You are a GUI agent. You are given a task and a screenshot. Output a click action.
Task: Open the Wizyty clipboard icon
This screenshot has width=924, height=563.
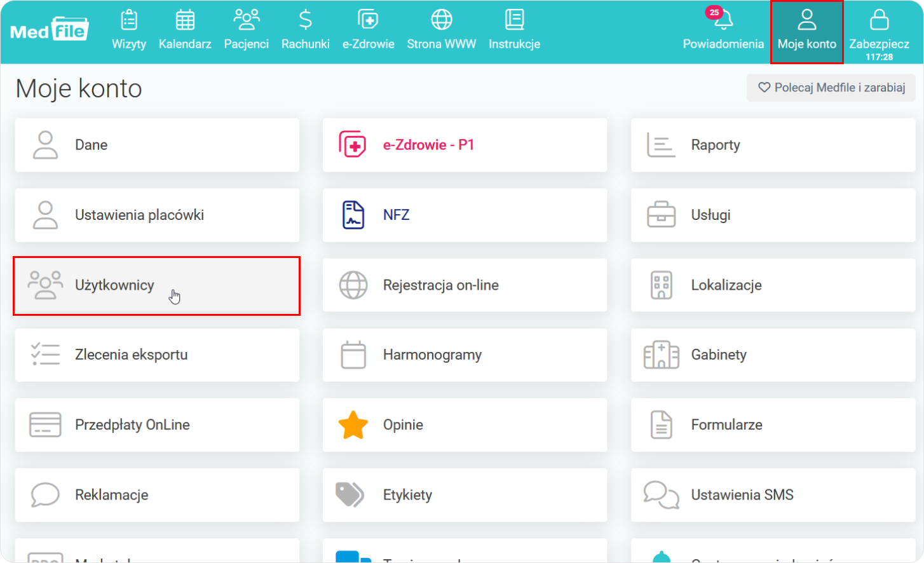click(x=129, y=20)
